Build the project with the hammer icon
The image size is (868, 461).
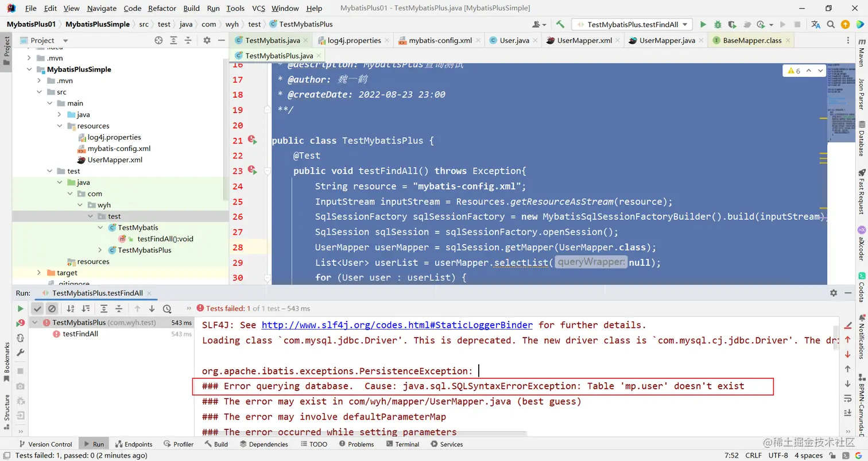560,25
